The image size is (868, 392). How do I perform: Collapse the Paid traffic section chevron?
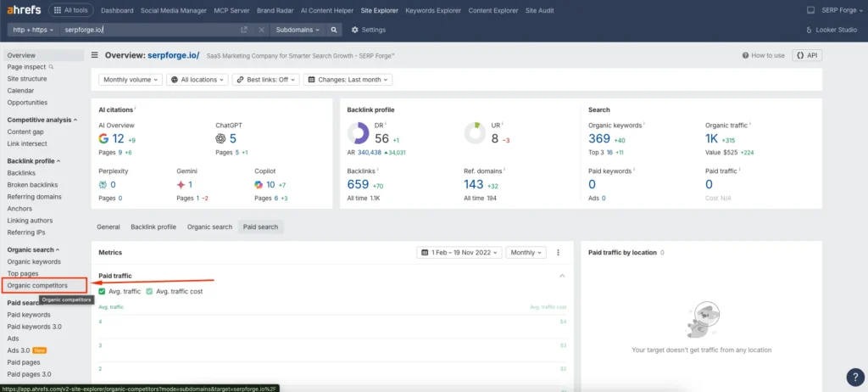click(561, 276)
